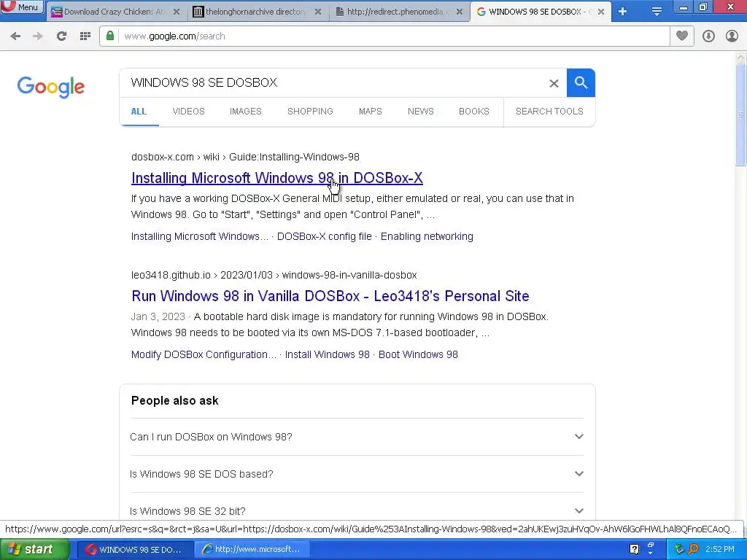Submit search with blue magnifier button

tap(581, 83)
